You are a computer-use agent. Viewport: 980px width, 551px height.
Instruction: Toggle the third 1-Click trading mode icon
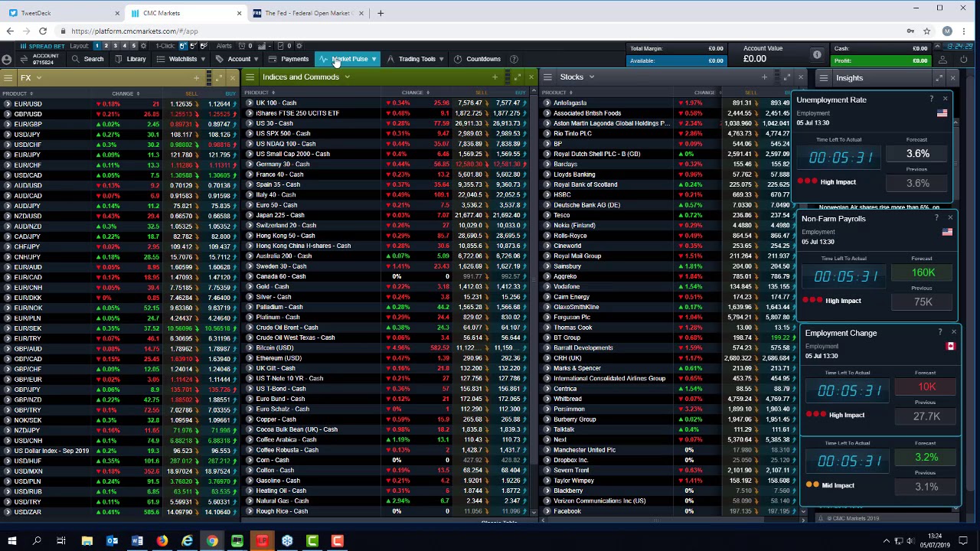[x=204, y=46]
